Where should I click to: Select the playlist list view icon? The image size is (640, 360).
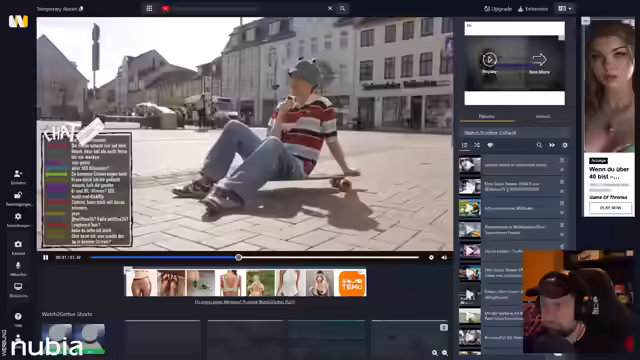464,145
